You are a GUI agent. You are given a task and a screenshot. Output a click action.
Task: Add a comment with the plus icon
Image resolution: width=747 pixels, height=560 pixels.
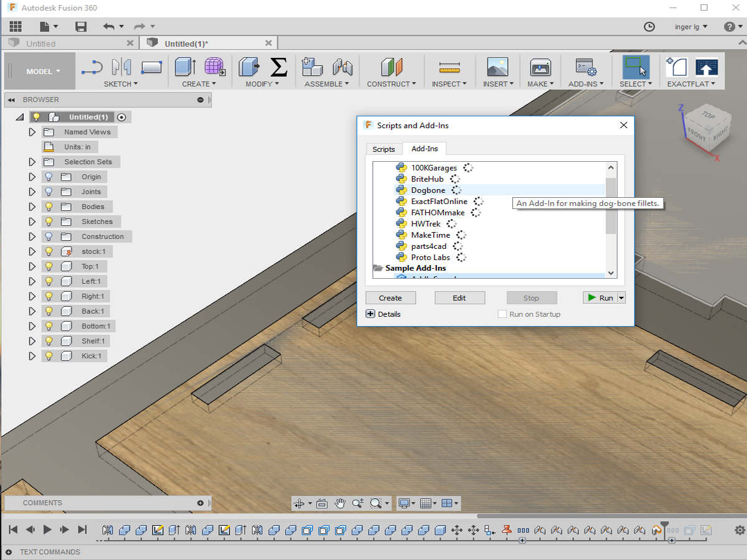tap(200, 503)
